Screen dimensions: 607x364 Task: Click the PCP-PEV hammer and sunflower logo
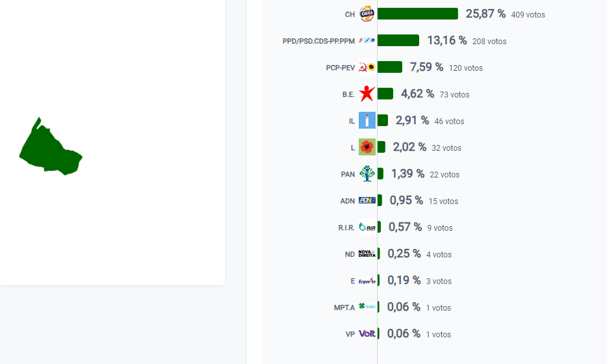(x=367, y=68)
